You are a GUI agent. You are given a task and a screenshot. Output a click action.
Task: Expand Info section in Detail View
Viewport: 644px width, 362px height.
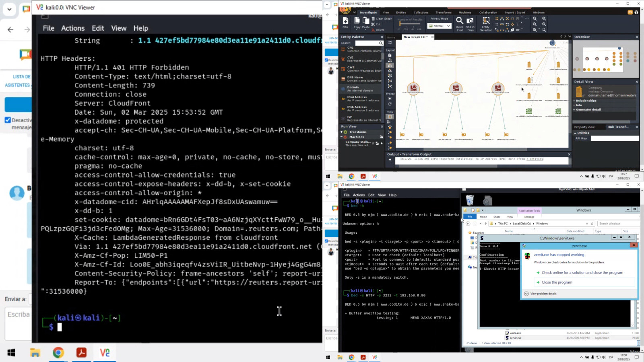(x=574, y=105)
